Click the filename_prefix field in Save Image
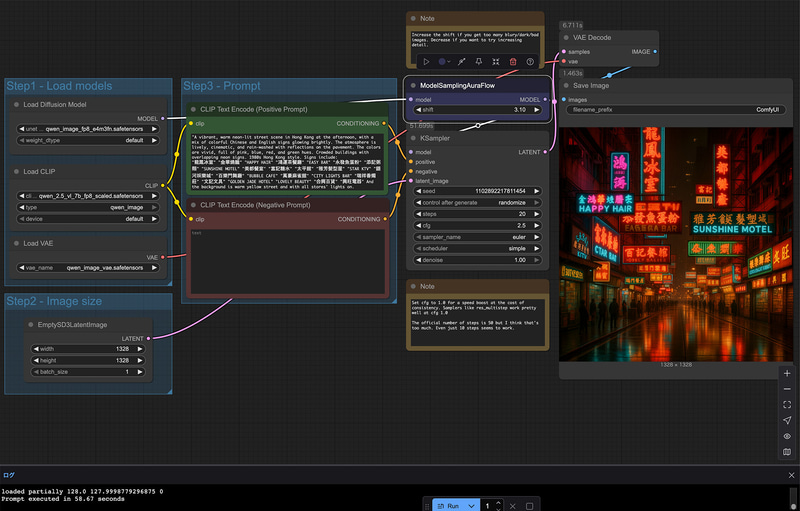This screenshot has height=511, width=800. (676, 110)
